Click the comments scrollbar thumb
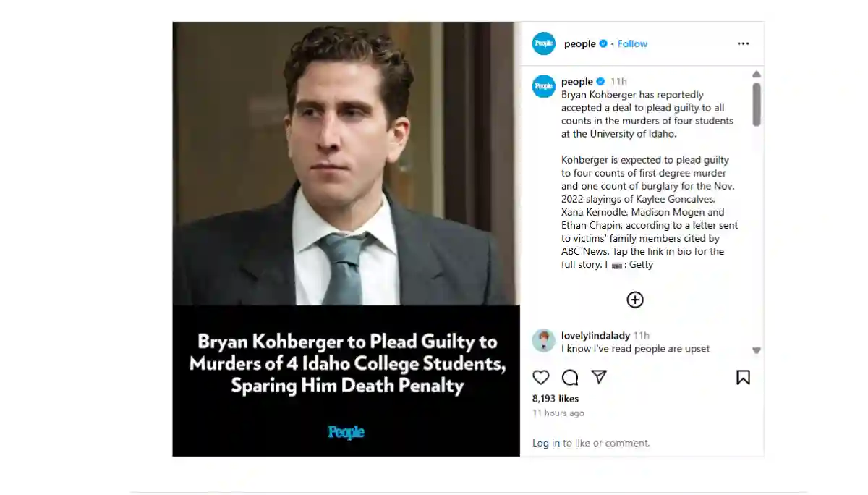The height and width of the screenshot is (495, 868). coord(757,104)
